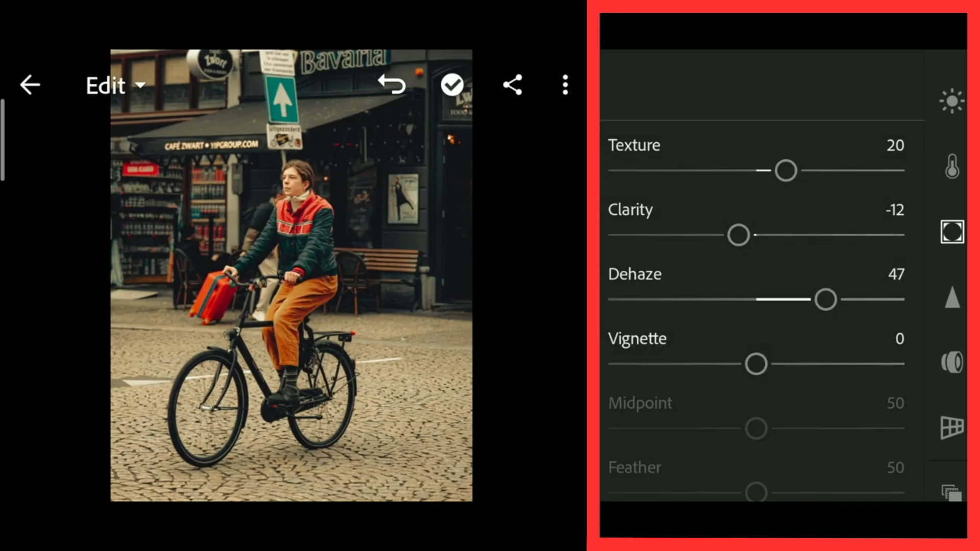
Task: Open the Geometry grid icon
Action: (952, 428)
